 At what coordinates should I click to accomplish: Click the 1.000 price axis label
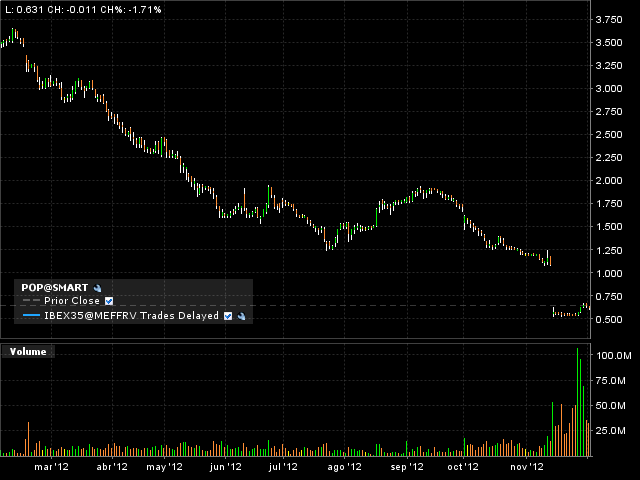click(609, 273)
